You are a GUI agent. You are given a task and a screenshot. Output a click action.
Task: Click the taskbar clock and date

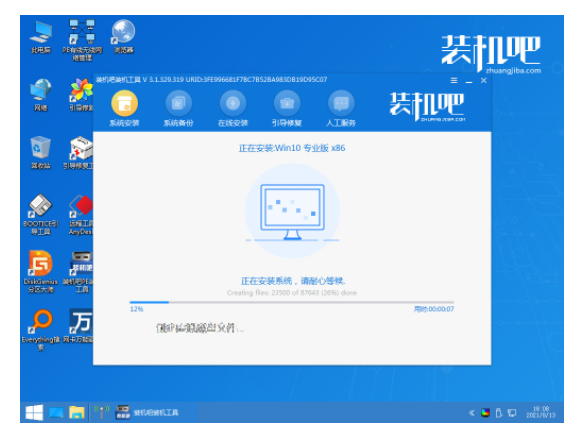541,412
